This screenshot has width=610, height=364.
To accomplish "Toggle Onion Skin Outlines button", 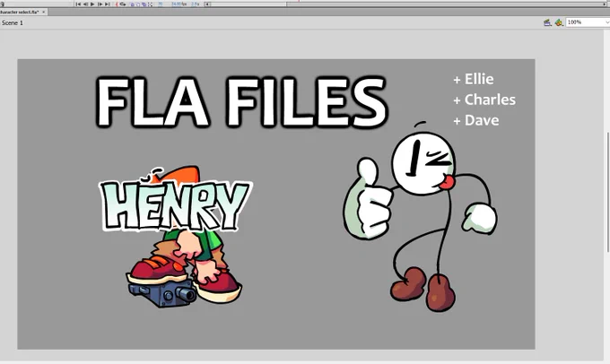I will [138, 4].
